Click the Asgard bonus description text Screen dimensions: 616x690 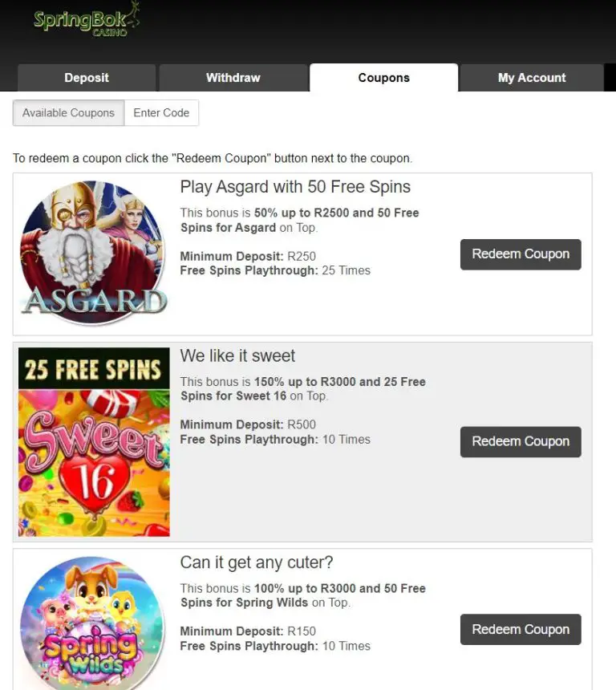(299, 220)
